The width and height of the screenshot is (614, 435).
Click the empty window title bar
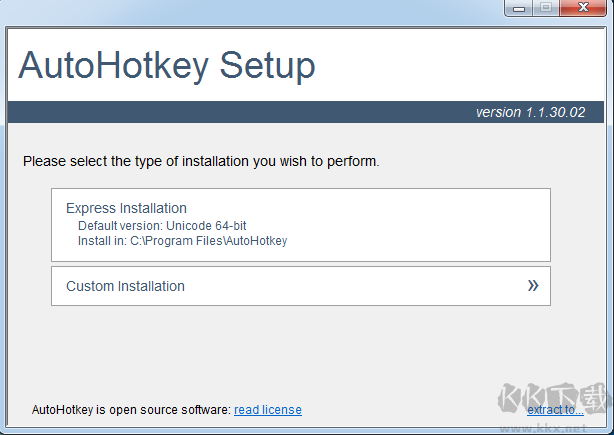[250, 8]
